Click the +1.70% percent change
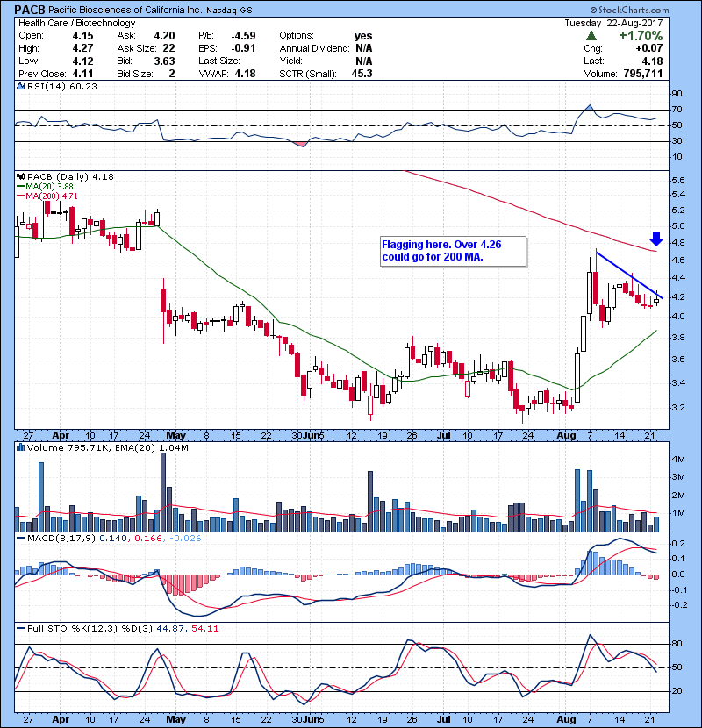The width and height of the screenshot is (702, 728). 641,36
